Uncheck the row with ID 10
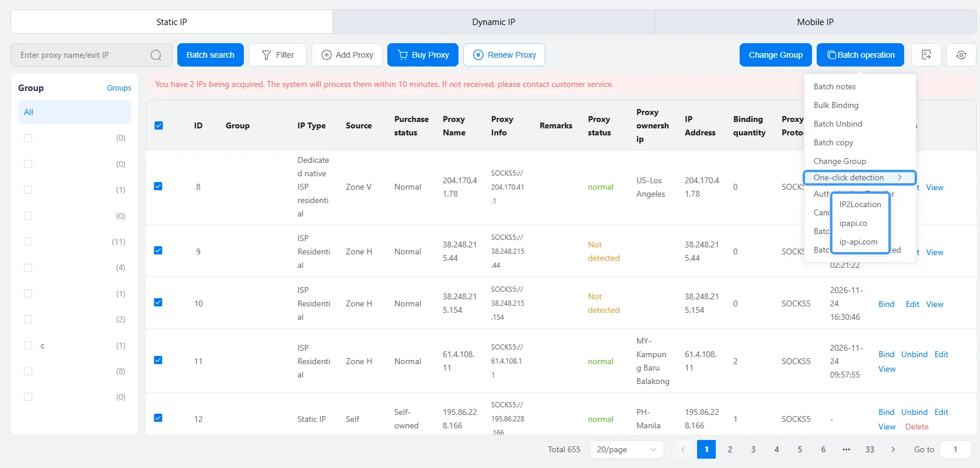The image size is (980, 468). (x=158, y=303)
